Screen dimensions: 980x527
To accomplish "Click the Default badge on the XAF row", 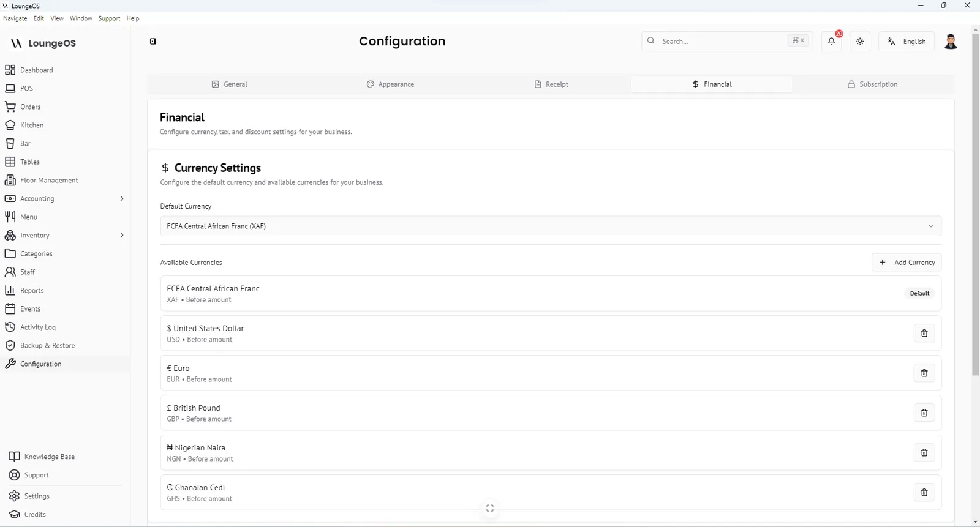I will [919, 293].
